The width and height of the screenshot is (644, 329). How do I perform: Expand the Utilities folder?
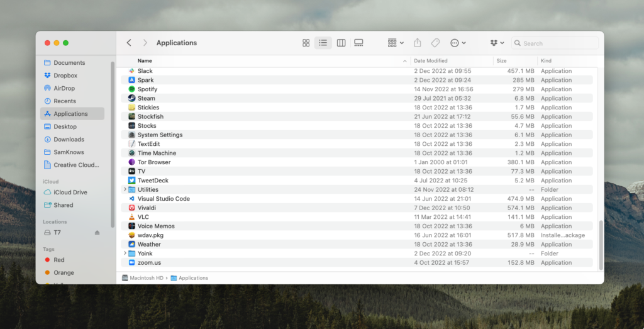coord(125,189)
